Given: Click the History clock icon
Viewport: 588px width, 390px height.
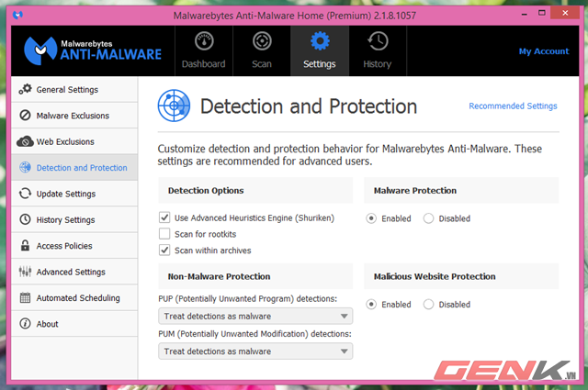Looking at the screenshot, I should [x=378, y=41].
